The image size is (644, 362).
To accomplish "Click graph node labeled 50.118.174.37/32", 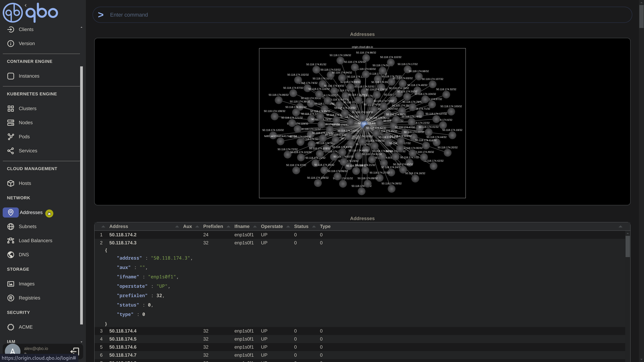I will (296, 170).
